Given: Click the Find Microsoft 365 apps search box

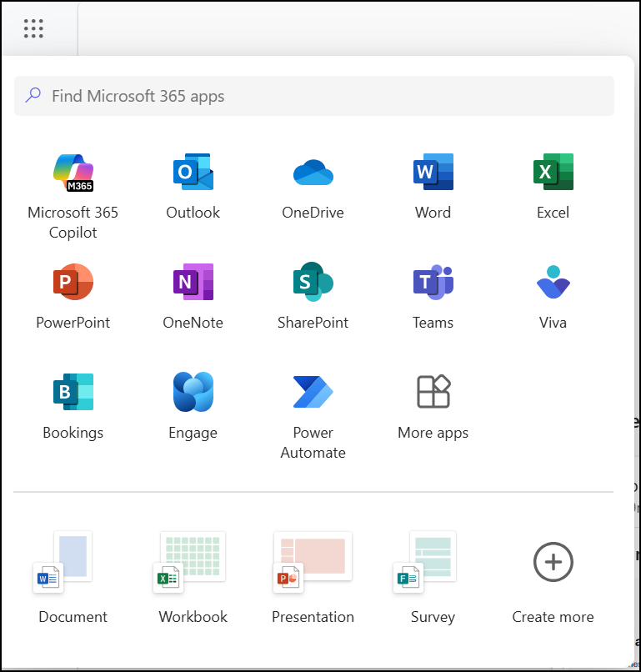Looking at the screenshot, I should coord(313,96).
